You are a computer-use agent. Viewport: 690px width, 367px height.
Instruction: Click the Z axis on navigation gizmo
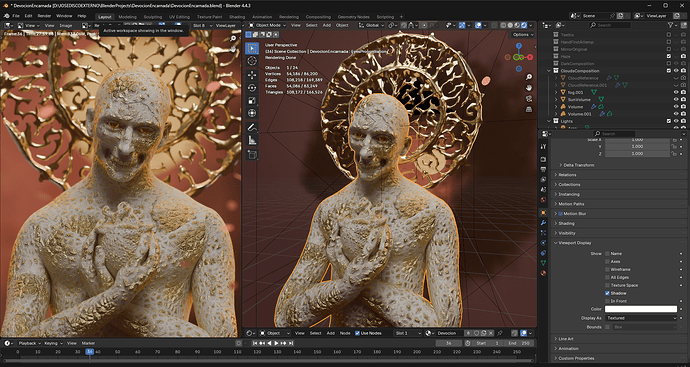[519, 45]
